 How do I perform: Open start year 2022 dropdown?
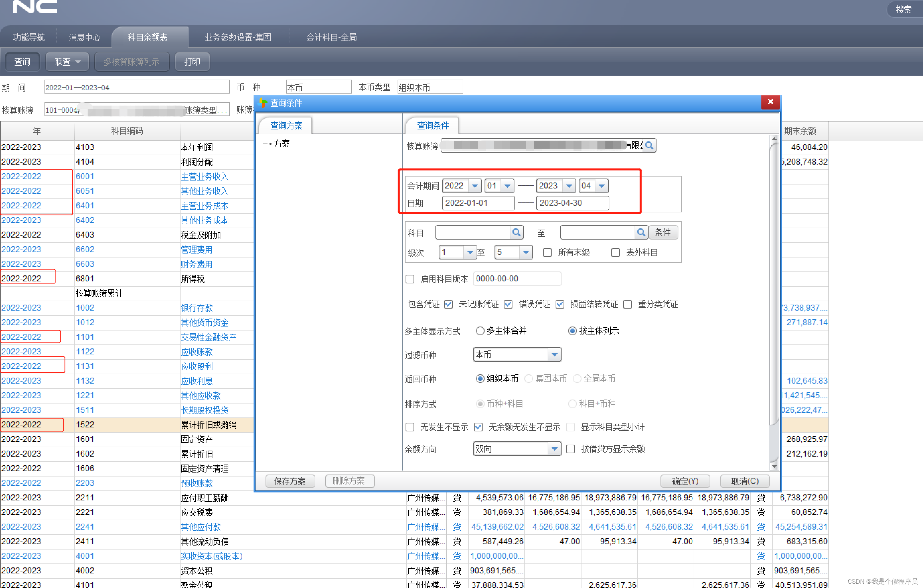click(475, 186)
